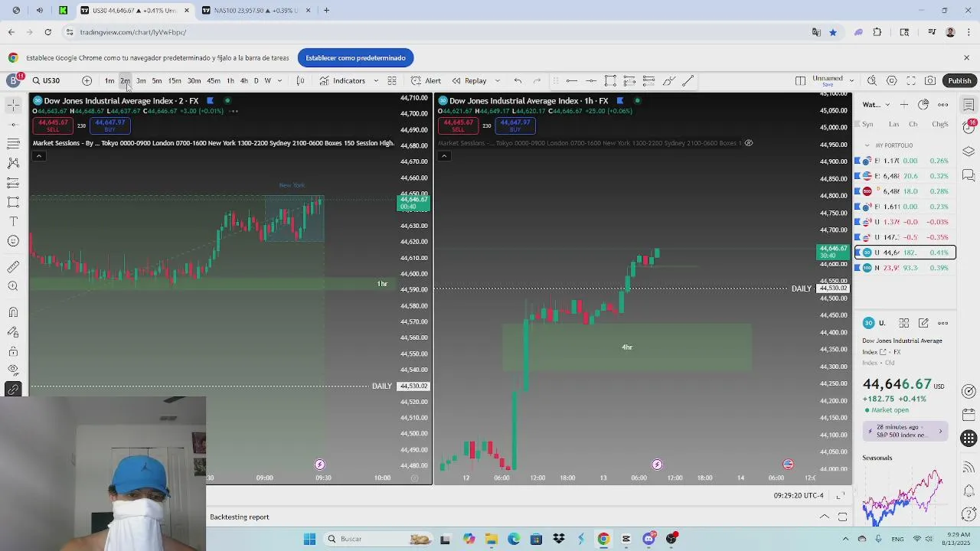Expand the dropdown arrow next to Replay

click(x=498, y=80)
